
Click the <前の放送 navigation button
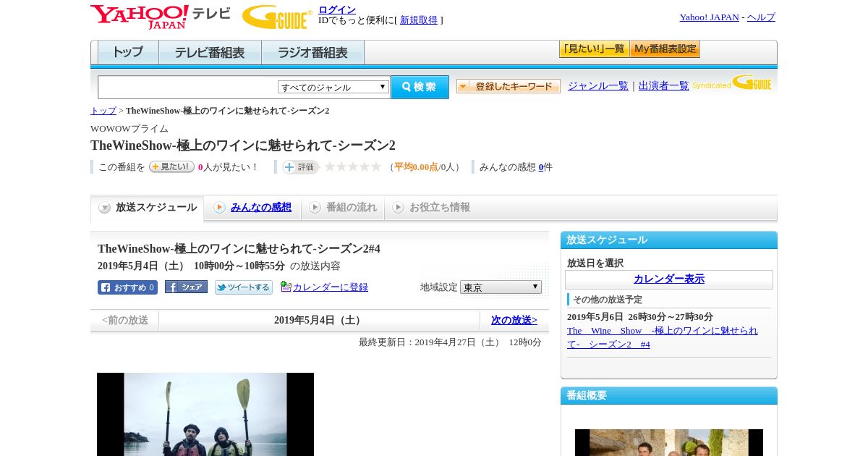pos(124,321)
